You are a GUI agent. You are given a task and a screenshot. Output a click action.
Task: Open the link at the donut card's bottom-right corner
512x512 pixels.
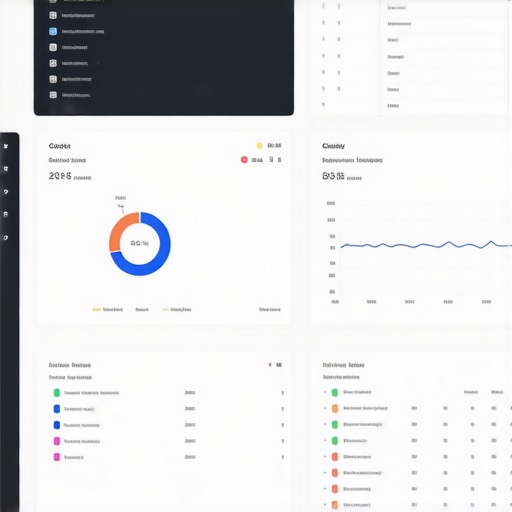click(x=270, y=309)
